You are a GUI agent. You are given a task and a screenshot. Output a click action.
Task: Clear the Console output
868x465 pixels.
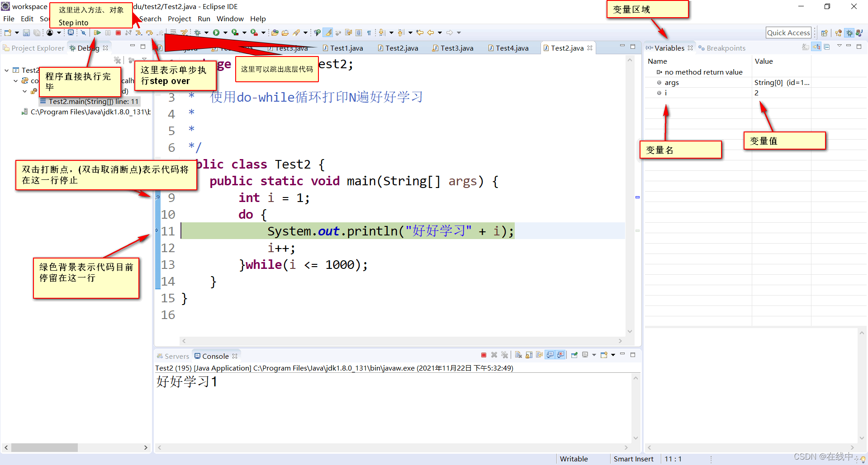click(517, 355)
